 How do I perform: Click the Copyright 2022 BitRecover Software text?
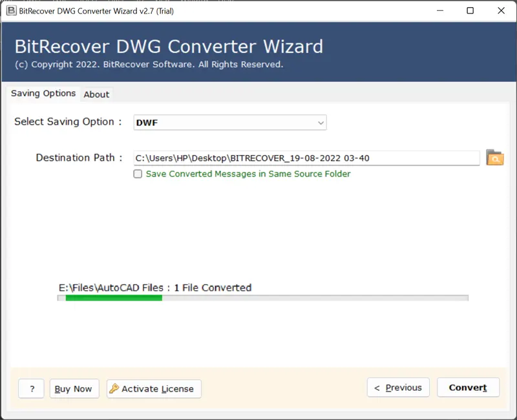[149, 64]
